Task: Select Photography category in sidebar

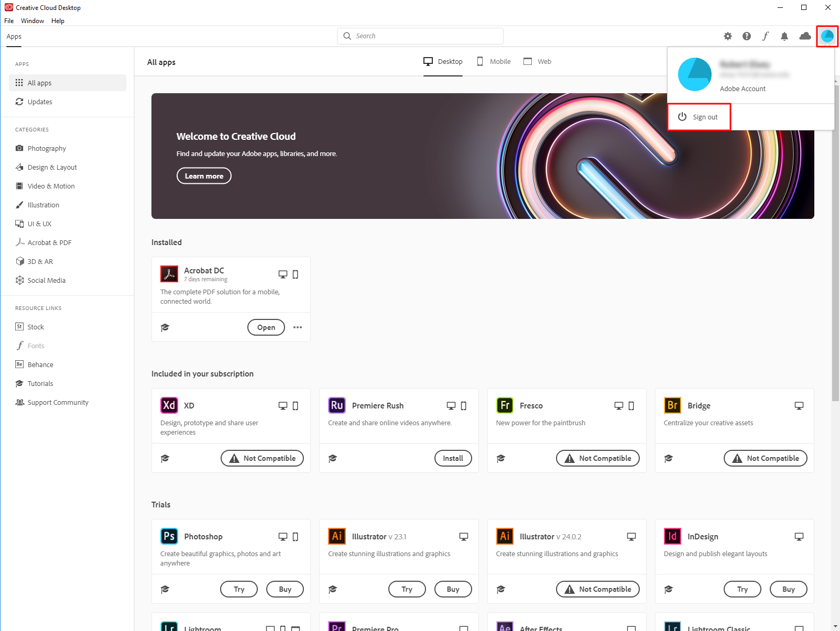Action: pyautogui.click(x=47, y=148)
